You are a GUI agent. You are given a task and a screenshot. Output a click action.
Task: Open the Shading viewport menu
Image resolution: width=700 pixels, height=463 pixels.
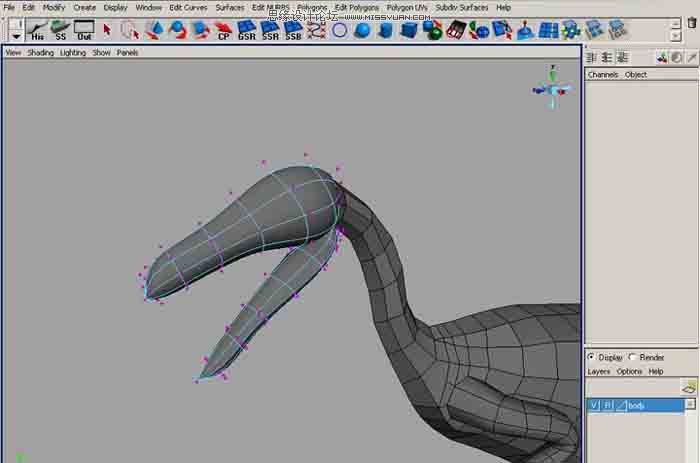[40, 52]
